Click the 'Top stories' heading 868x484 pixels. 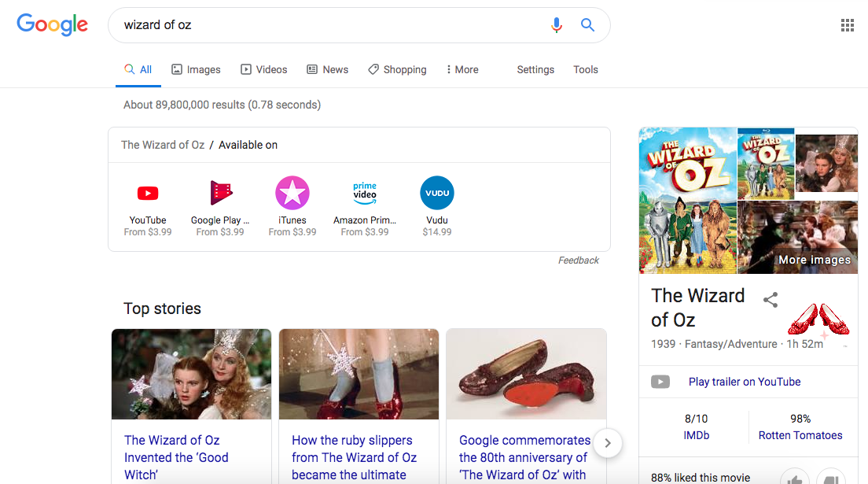click(162, 309)
